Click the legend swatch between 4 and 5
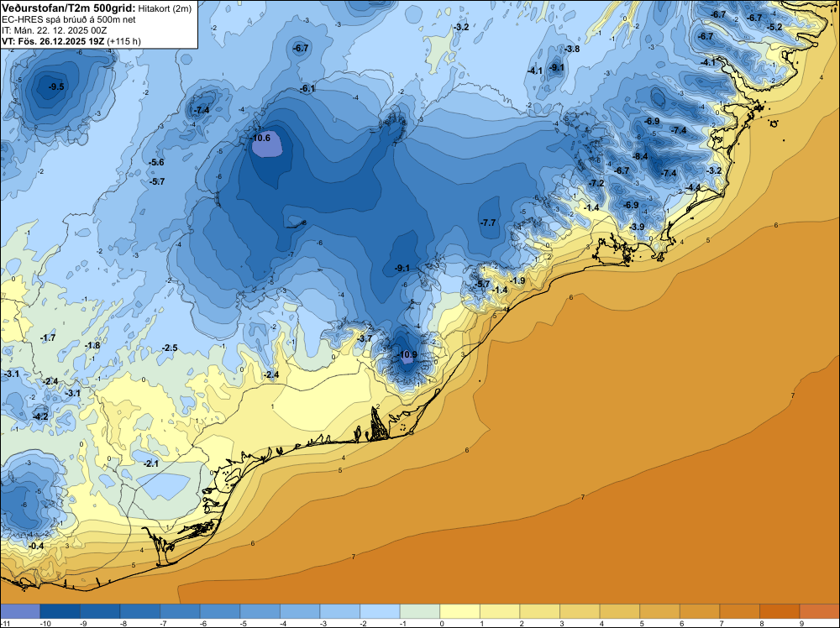This screenshot has height=628, width=840. tap(620, 611)
